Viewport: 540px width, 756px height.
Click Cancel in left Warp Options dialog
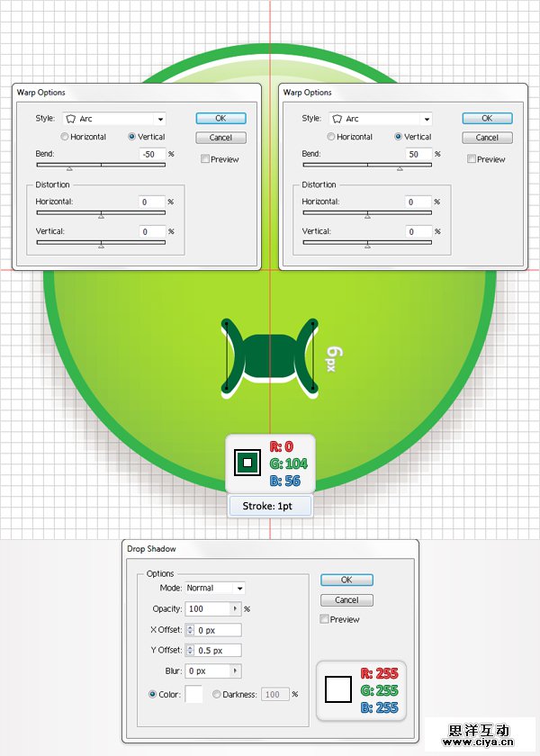tap(220, 138)
